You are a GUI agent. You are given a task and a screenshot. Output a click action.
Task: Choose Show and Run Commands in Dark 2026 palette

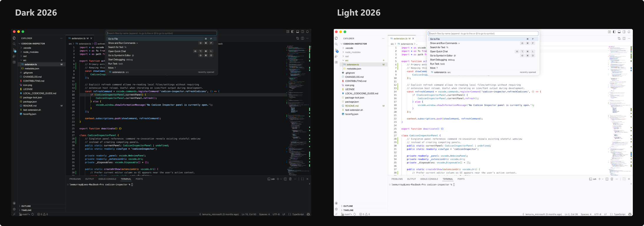(161, 43)
